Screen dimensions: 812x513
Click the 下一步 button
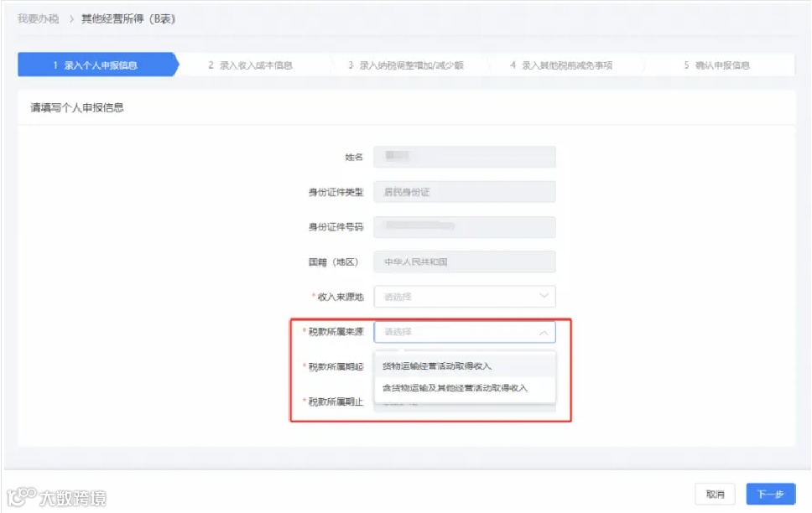coord(771,495)
